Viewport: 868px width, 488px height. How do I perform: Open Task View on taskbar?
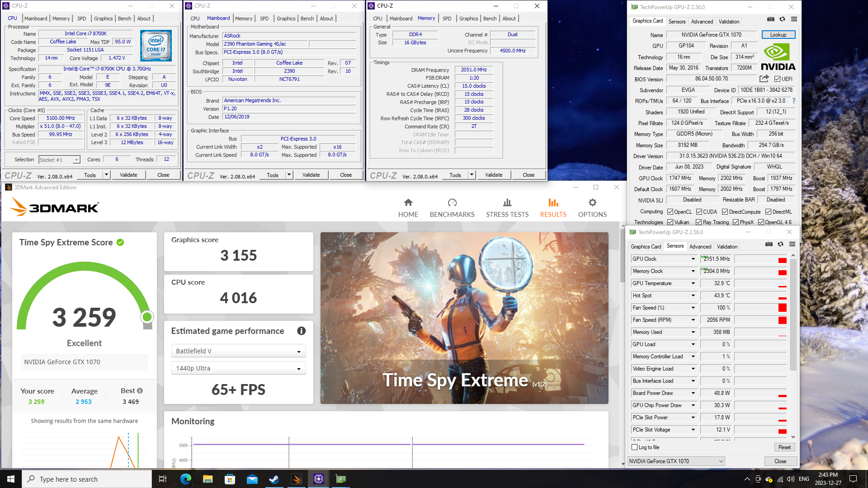(163, 479)
